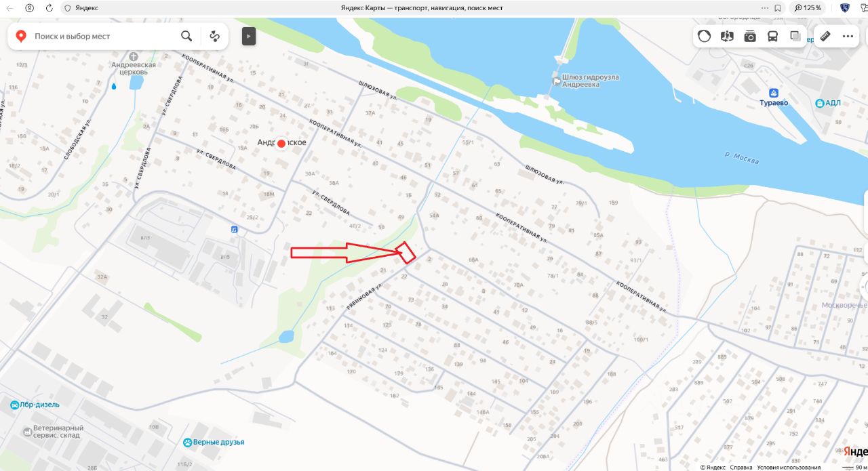Expand the collapsed side panel arrow
868x471 pixels.
pyautogui.click(x=249, y=36)
